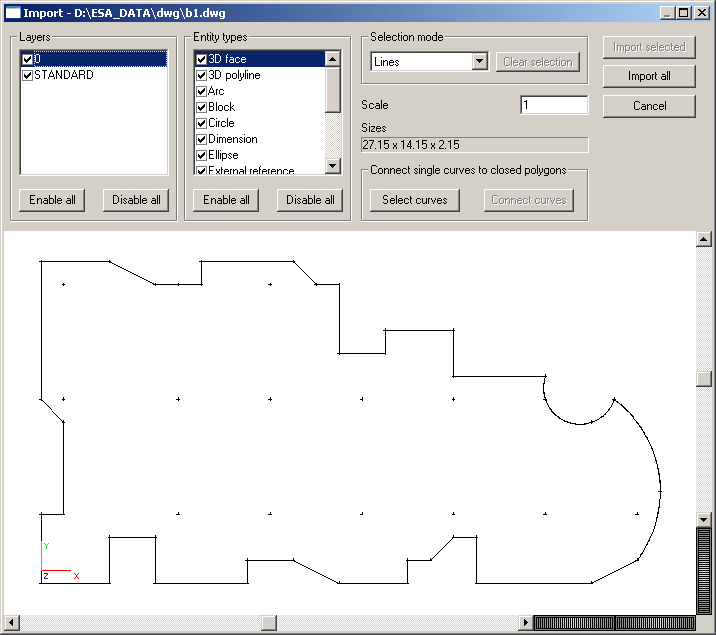Image resolution: width=716 pixels, height=635 pixels.
Task: Cancel the import dialog
Action: click(649, 106)
